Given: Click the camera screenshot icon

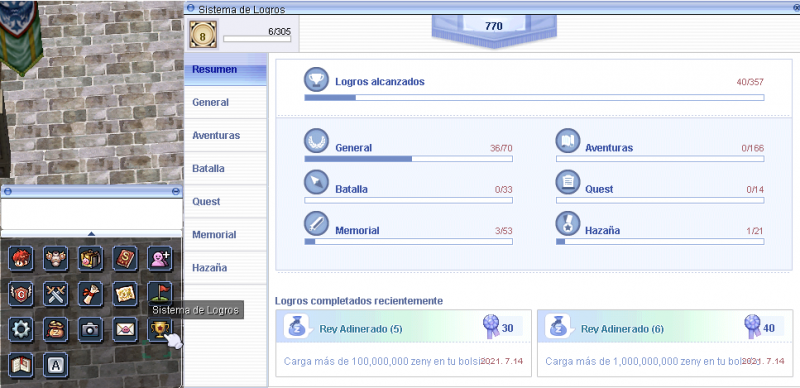Looking at the screenshot, I should pos(91,330).
